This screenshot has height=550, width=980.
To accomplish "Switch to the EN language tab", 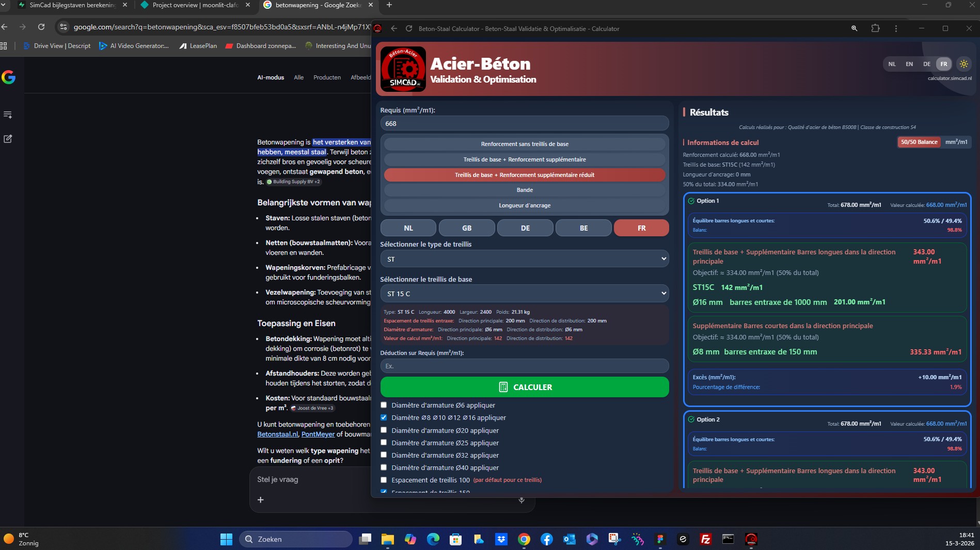I will tap(909, 64).
